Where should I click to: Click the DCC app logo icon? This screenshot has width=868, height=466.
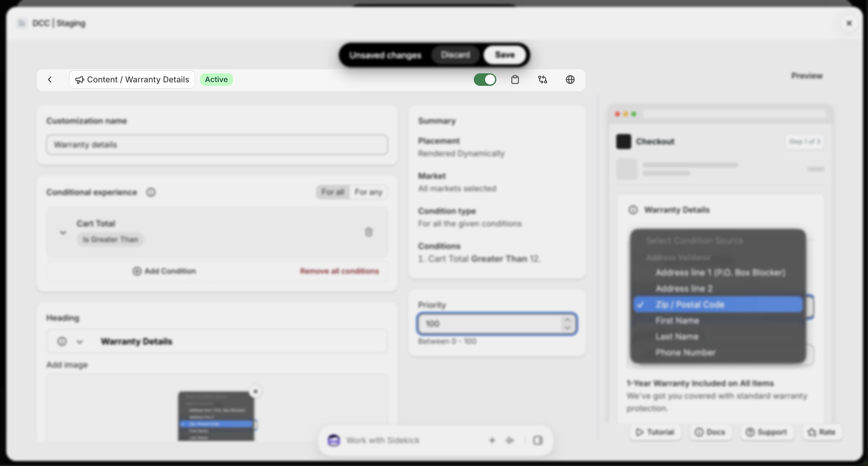22,23
